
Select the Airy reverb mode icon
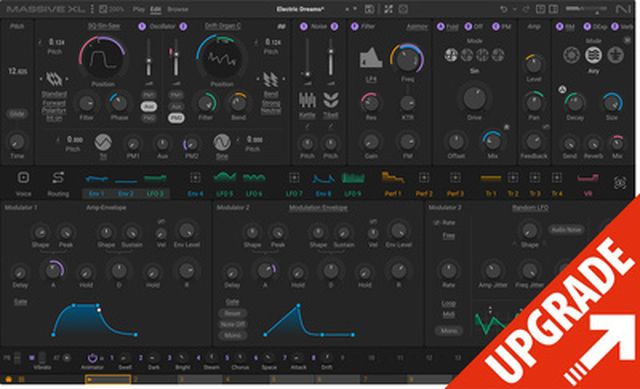click(593, 55)
